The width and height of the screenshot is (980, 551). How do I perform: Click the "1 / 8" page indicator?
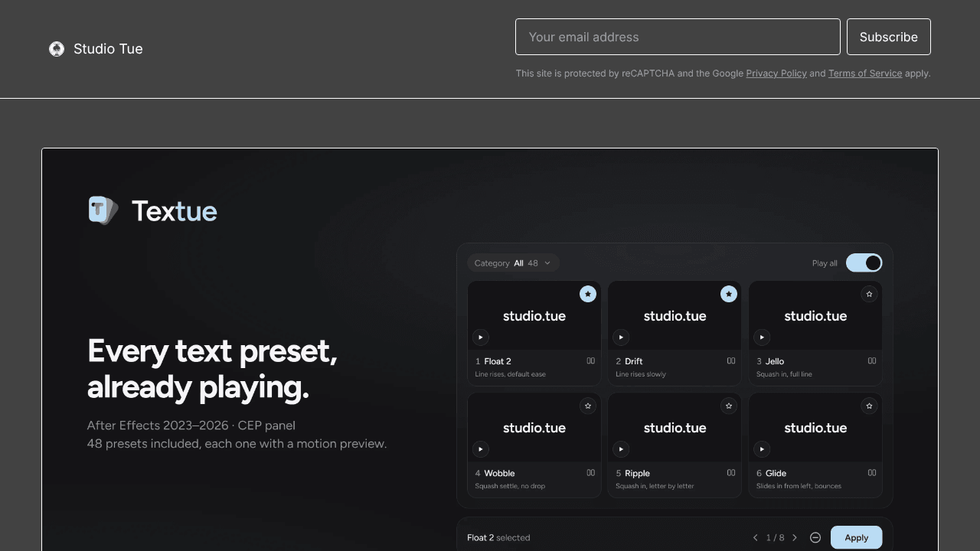775,538
